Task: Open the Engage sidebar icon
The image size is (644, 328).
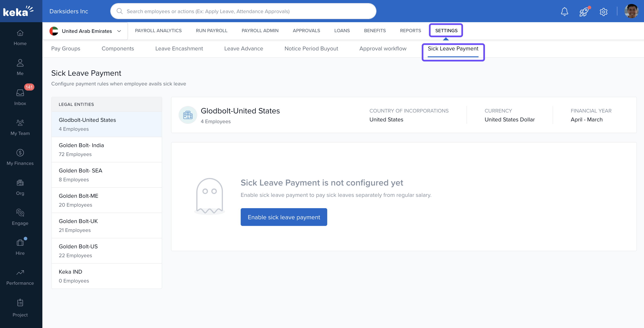Action: (20, 217)
